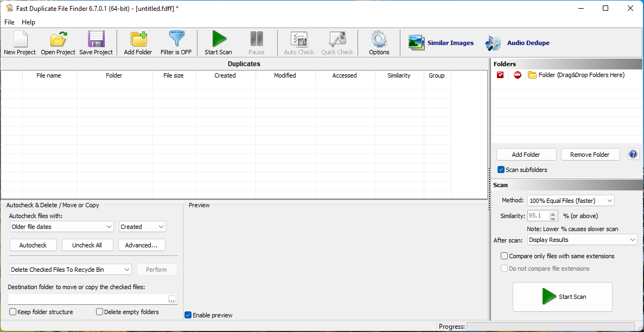644x332 pixels.
Task: Open the Help menu
Action: click(28, 22)
